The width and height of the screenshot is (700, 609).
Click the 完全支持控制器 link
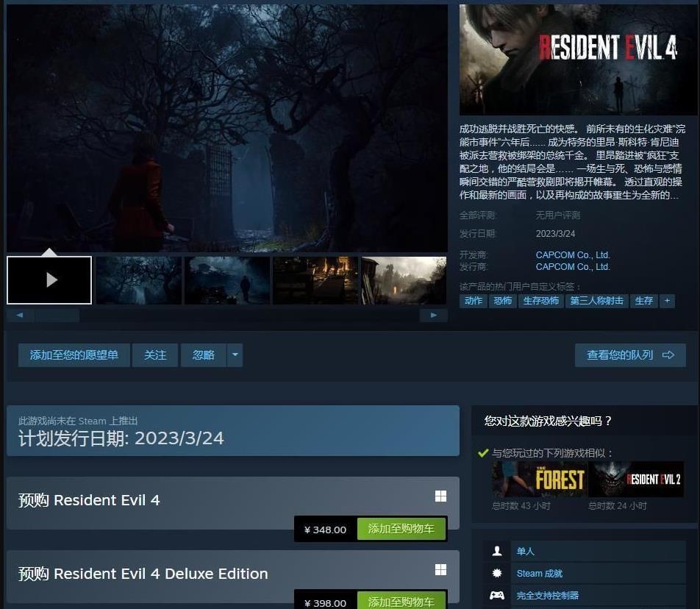coord(547,595)
